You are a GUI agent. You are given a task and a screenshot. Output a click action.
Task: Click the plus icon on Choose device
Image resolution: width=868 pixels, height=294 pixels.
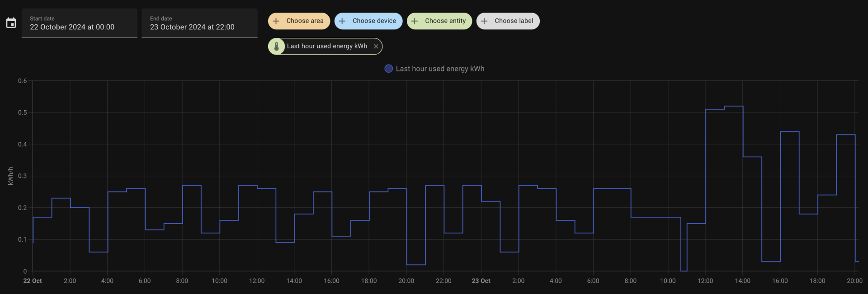pyautogui.click(x=342, y=21)
